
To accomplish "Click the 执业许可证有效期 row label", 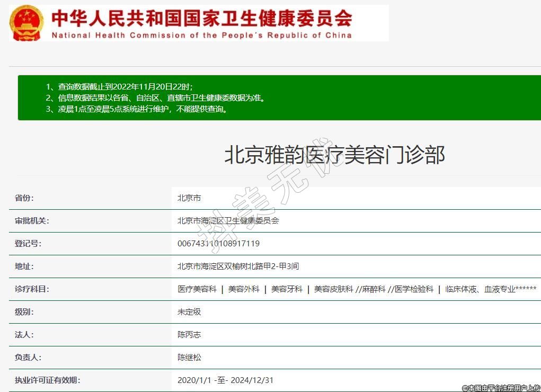I will 47,380.
